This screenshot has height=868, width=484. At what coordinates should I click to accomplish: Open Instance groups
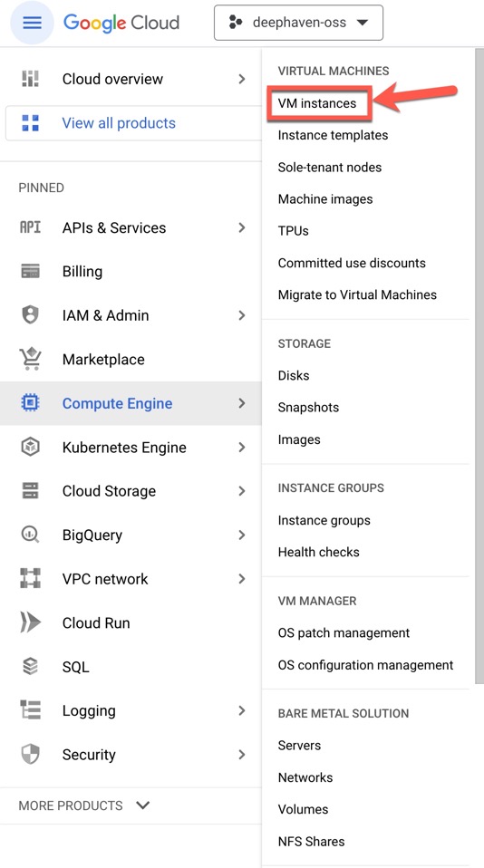324,520
